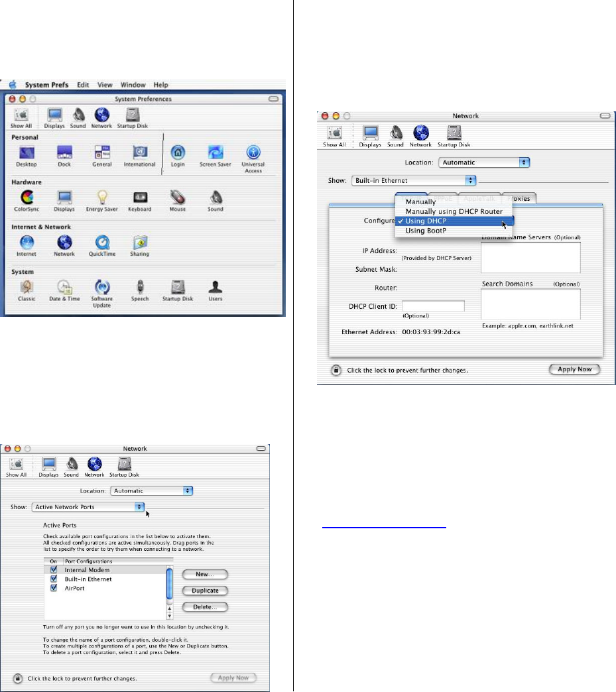Image resolution: width=616 pixels, height=692 pixels.
Task: Open Location dropdown in Active Ports window
Action: pos(152,490)
